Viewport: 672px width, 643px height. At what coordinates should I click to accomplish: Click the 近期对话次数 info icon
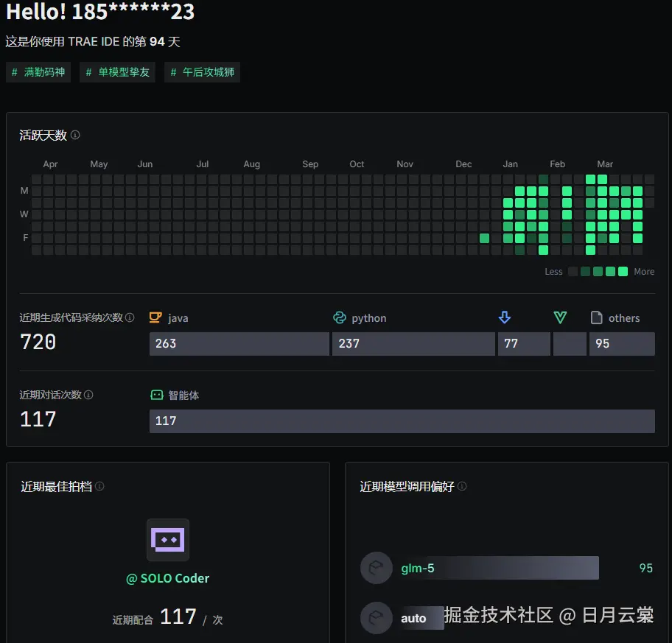[x=89, y=394]
